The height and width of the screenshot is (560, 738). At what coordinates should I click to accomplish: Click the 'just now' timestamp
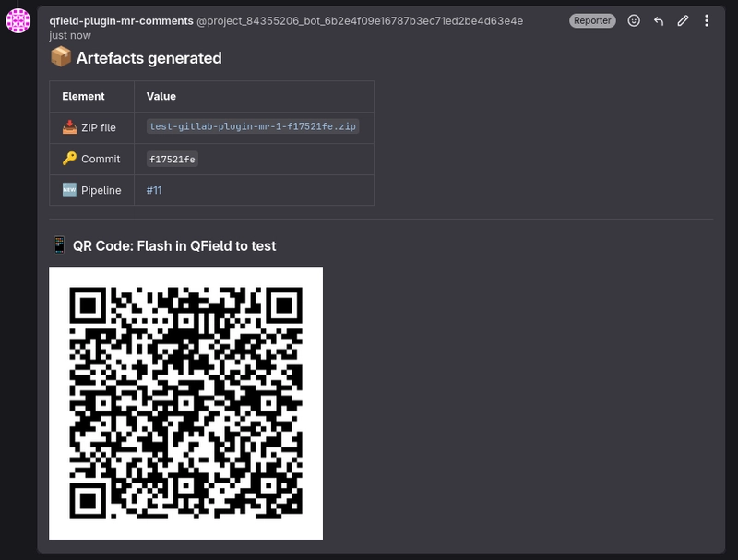click(x=70, y=35)
